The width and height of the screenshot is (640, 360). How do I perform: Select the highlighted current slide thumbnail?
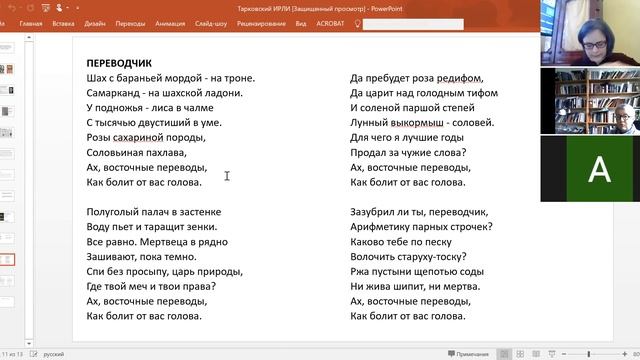coord(7,260)
